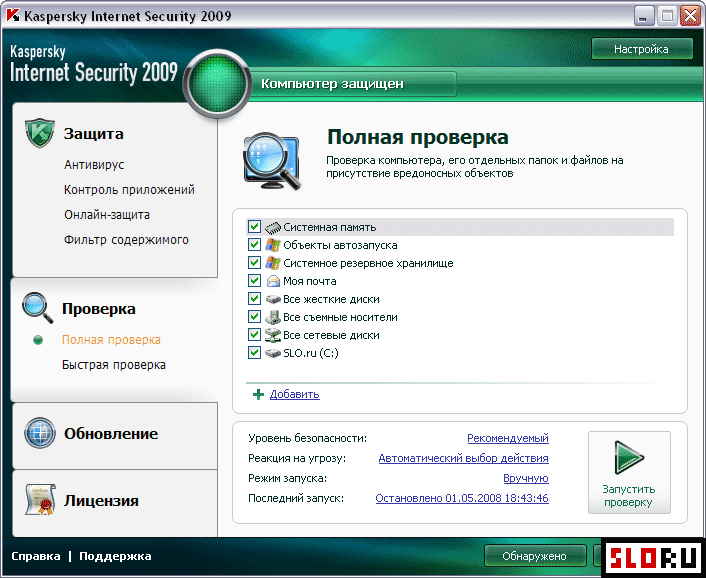Open the Настройка settings button
This screenshot has width=706, height=578.
(x=642, y=49)
